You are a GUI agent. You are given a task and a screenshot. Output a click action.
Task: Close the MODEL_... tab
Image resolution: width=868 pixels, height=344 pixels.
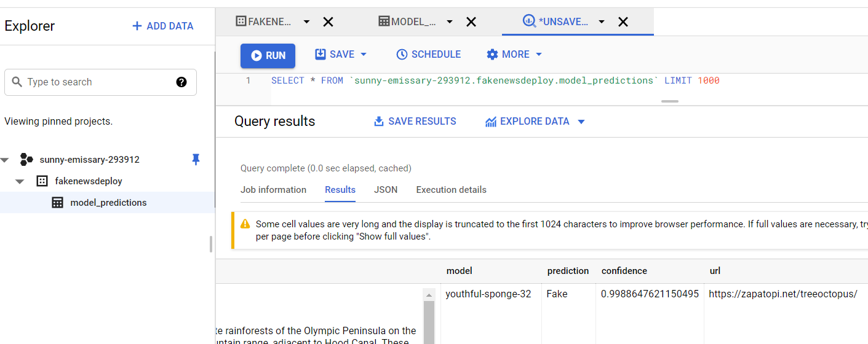pyautogui.click(x=471, y=21)
